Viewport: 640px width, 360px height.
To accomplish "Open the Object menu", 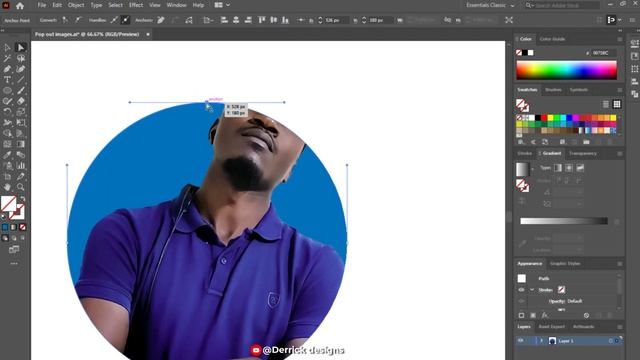I will click(76, 5).
